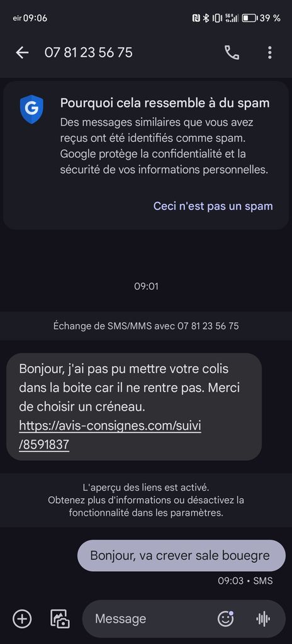Tap the 09:03 • SMS timestamp
Screen dimensions: 292x644
245,580
